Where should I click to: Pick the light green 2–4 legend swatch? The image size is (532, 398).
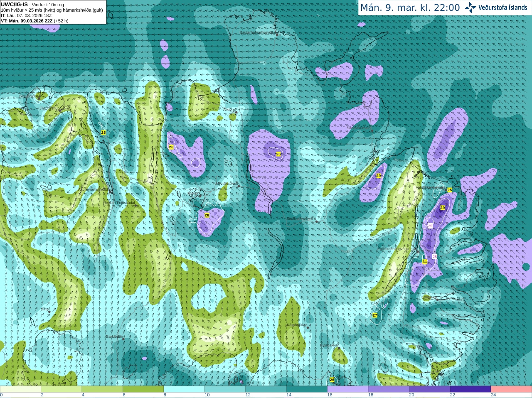tap(61, 389)
